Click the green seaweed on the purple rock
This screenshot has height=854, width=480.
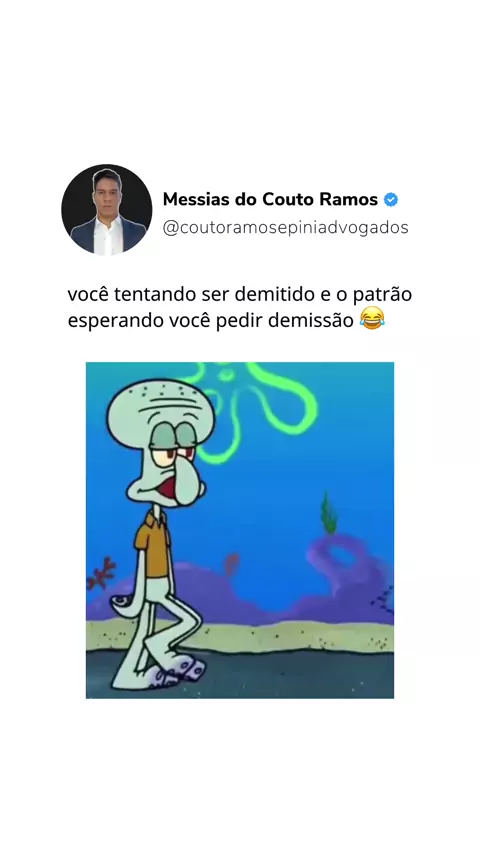point(329,513)
